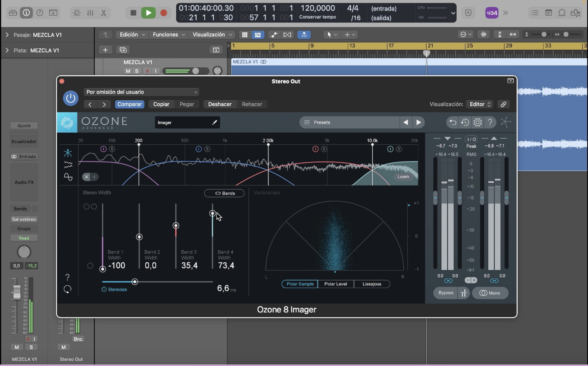588x366 pixels.
Task: Open the Visualización Editor dropdown
Action: pos(480,104)
